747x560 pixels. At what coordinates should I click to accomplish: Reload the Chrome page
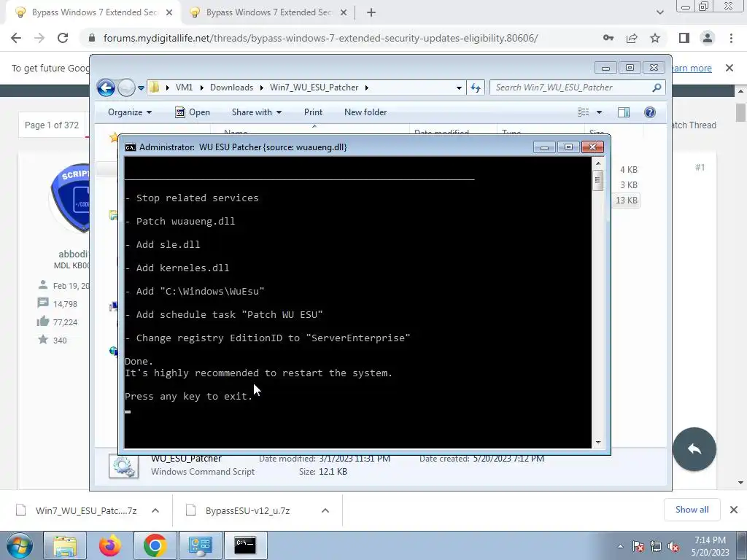pyautogui.click(x=63, y=38)
